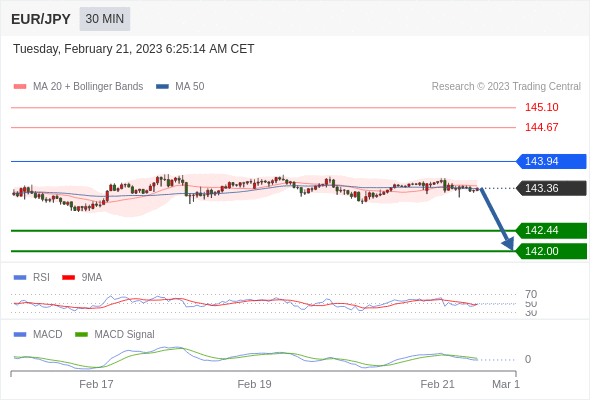Screen dimensions: 590x400
Task: Click the MA 20 + Bollinger Bands legend text
Action: (88, 87)
